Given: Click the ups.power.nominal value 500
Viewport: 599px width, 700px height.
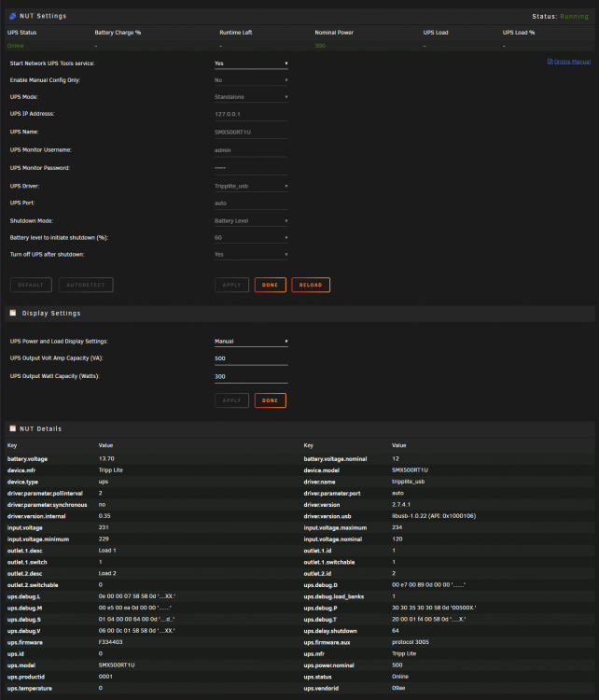Looking at the screenshot, I should pyautogui.click(x=397, y=665).
